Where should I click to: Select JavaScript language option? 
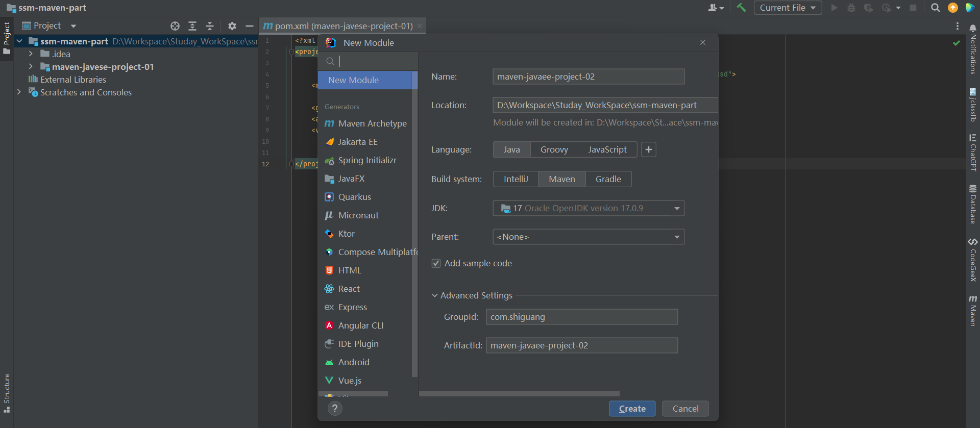pos(607,149)
